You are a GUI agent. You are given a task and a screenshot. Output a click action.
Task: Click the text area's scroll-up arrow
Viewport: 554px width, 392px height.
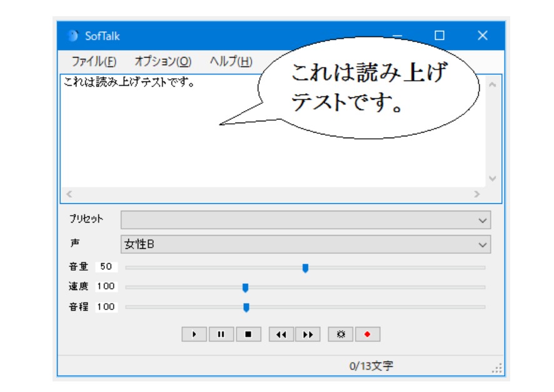(493, 85)
